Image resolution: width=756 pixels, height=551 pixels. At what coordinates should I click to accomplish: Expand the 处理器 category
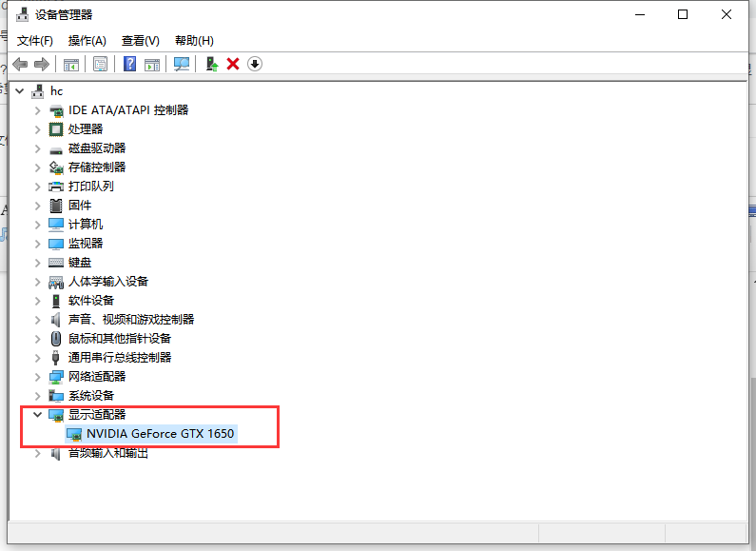(x=38, y=129)
